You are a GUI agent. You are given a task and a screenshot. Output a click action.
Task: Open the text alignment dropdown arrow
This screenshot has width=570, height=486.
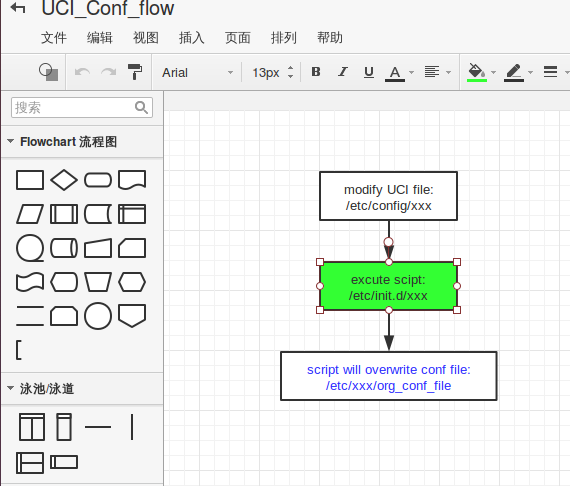449,72
